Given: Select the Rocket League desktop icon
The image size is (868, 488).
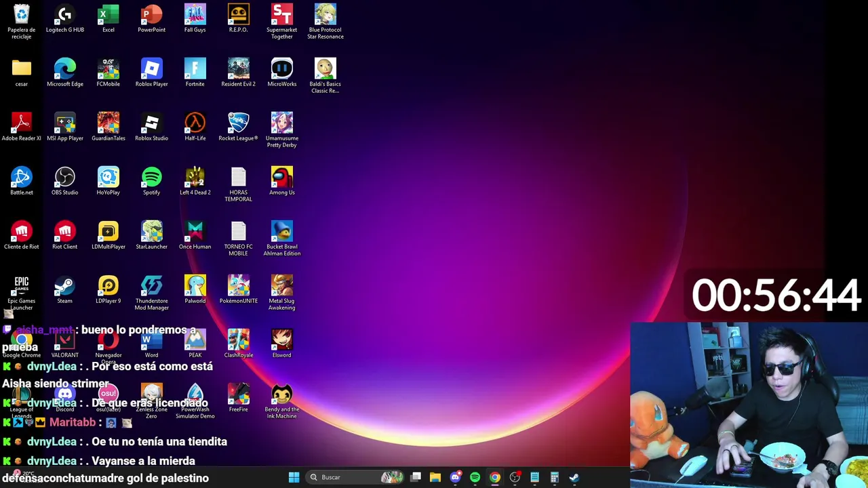Looking at the screenshot, I should click(239, 127).
